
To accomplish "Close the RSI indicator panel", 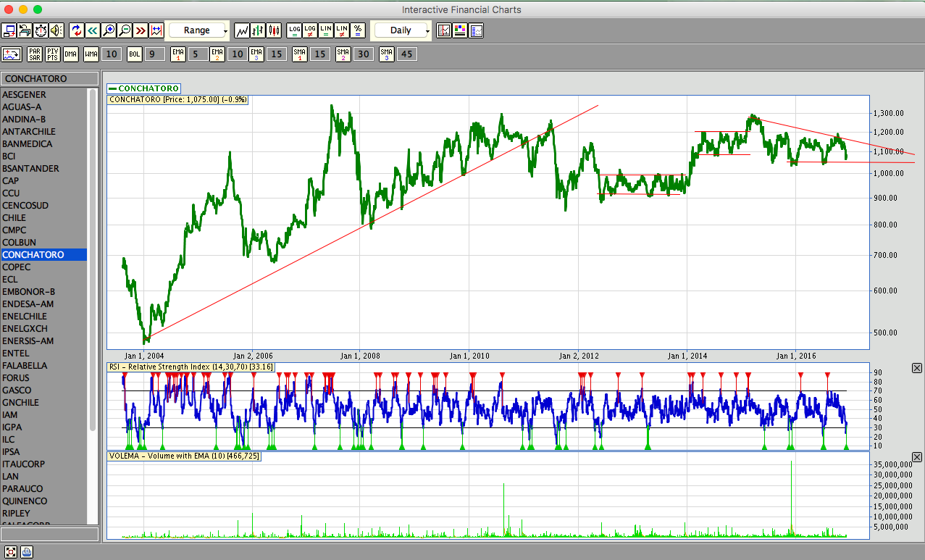I will pos(917,369).
